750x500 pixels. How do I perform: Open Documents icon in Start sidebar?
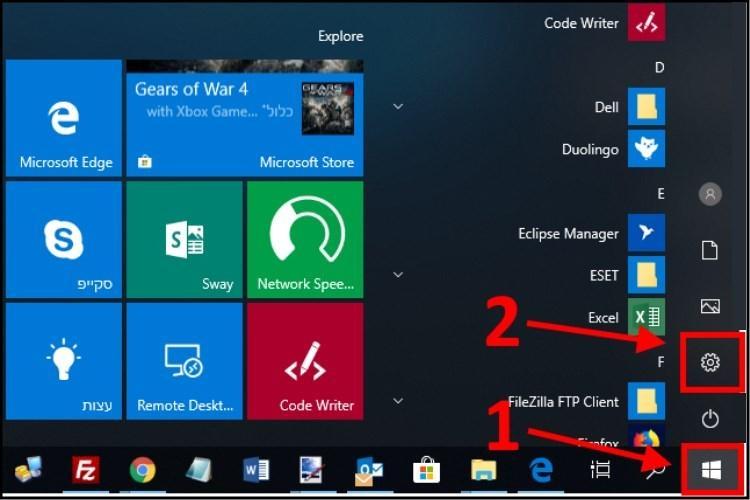point(710,250)
